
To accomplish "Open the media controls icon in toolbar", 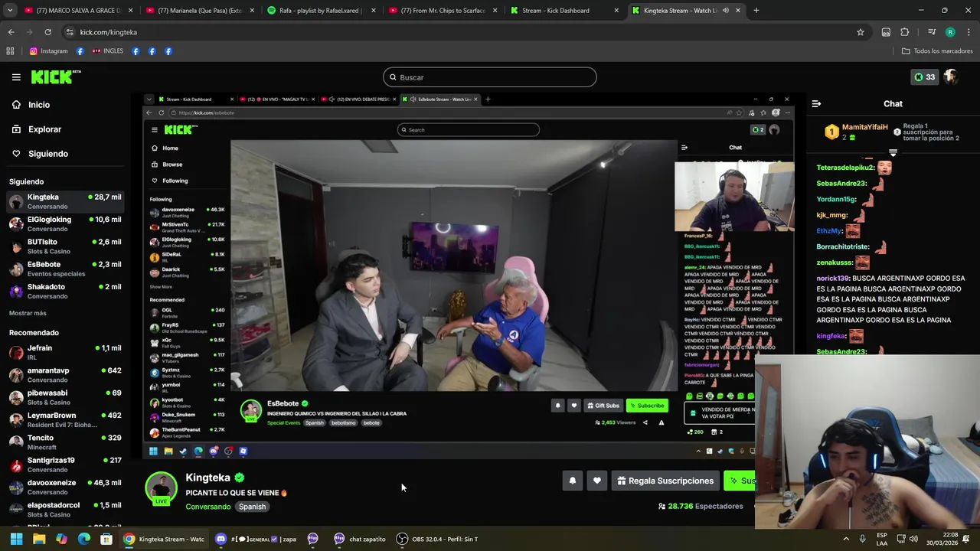I will [931, 32].
